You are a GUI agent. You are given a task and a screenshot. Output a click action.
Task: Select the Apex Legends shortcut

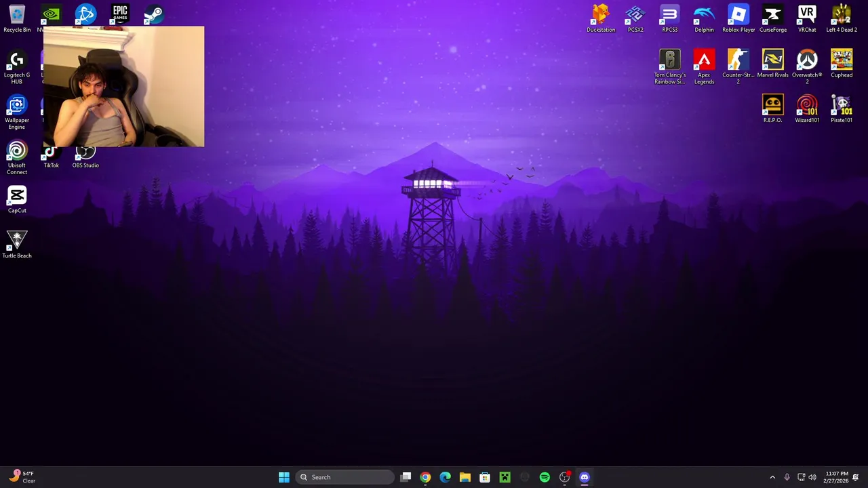[704, 67]
